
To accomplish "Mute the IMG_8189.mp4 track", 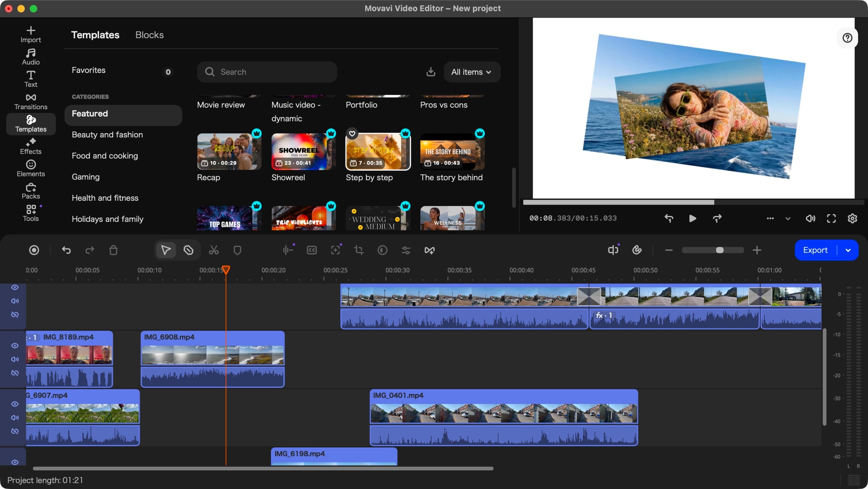I will 15,359.
